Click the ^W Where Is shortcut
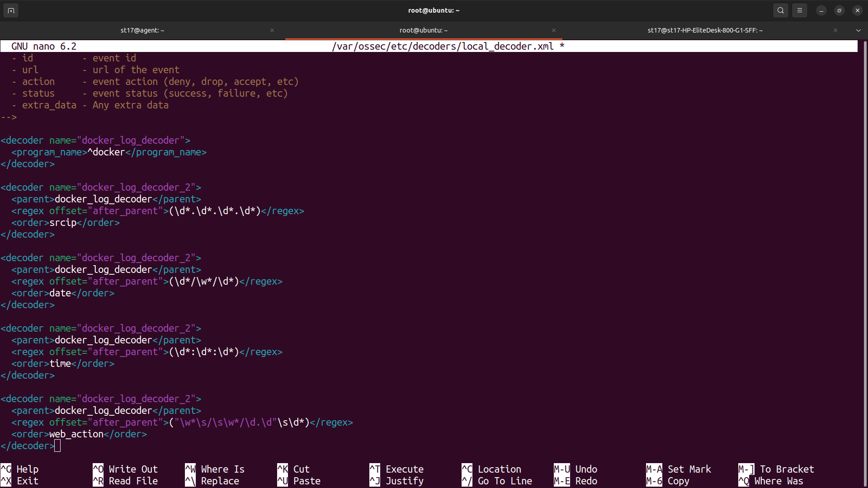 tap(215, 469)
